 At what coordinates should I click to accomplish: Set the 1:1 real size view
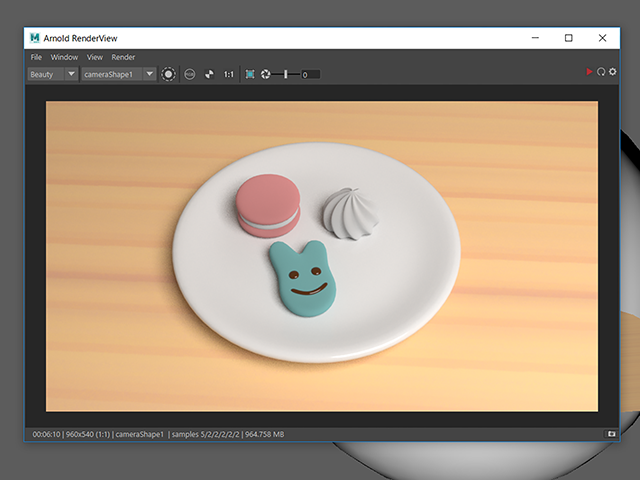pyautogui.click(x=229, y=74)
